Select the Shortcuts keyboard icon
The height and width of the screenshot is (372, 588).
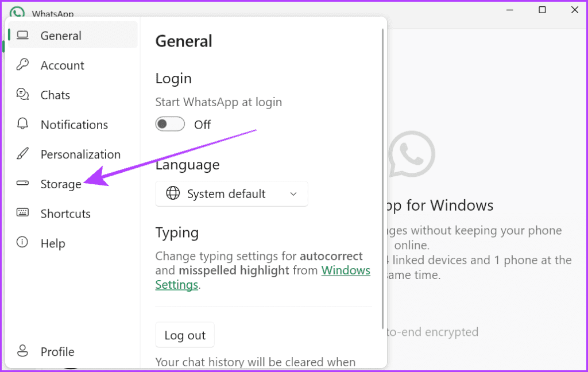point(23,213)
